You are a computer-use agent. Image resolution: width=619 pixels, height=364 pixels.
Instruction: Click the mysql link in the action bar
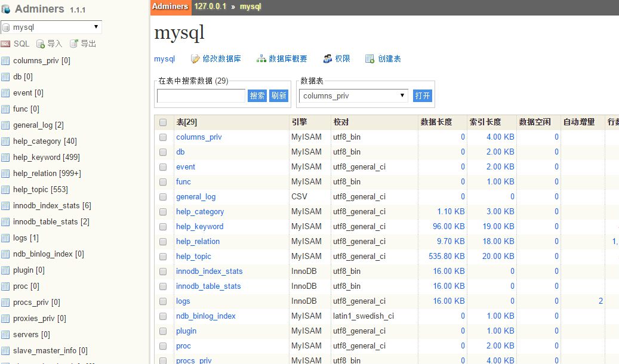click(x=164, y=59)
